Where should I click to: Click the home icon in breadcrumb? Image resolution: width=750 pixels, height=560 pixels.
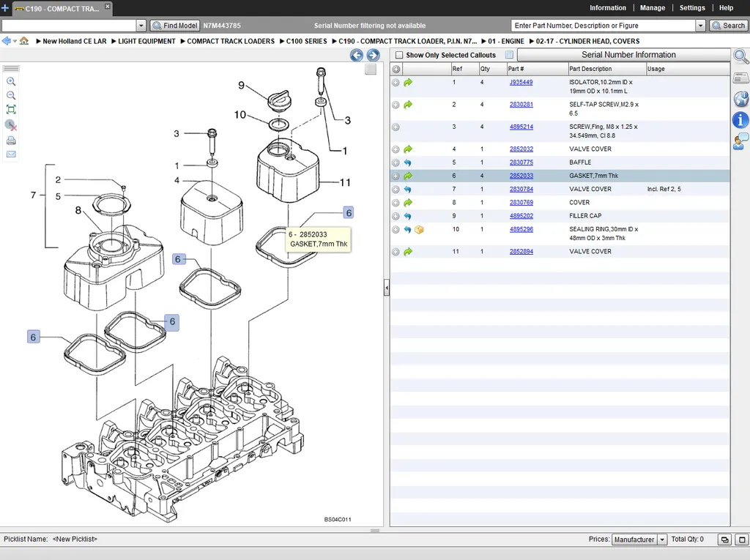tap(24, 41)
